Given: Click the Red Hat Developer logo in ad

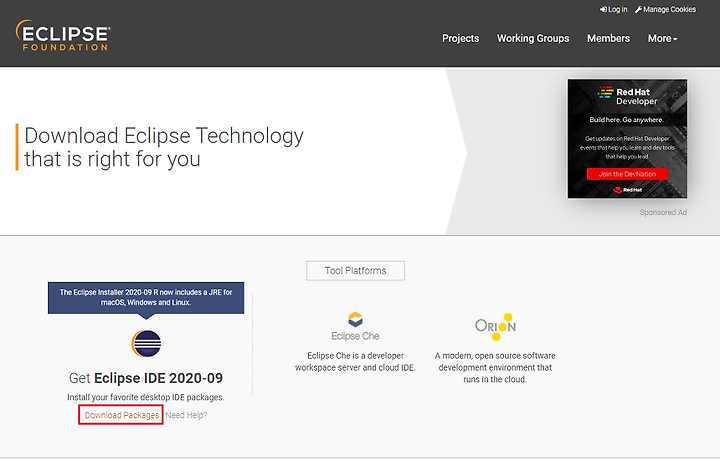Looking at the screenshot, I should (x=627, y=96).
